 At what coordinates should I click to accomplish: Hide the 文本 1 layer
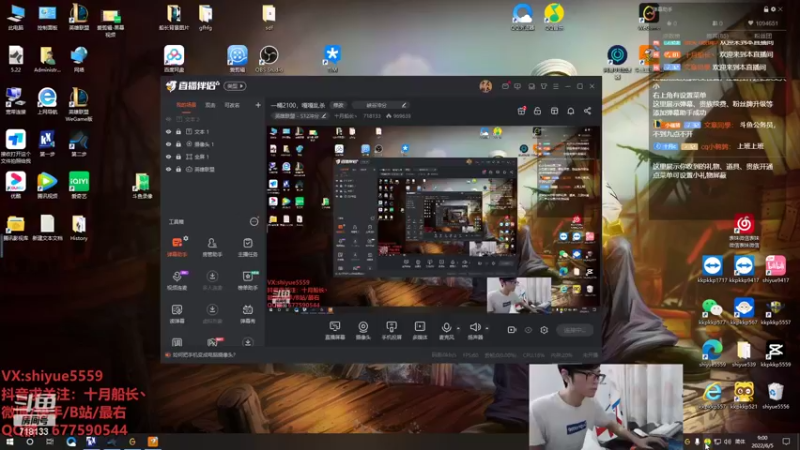168,132
